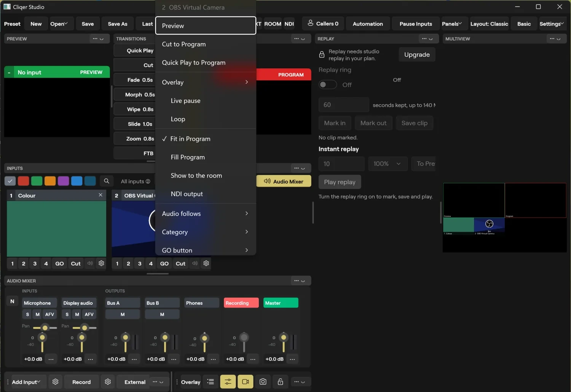Click the Automation button
Screen dimensions: 571x392
[368, 24]
